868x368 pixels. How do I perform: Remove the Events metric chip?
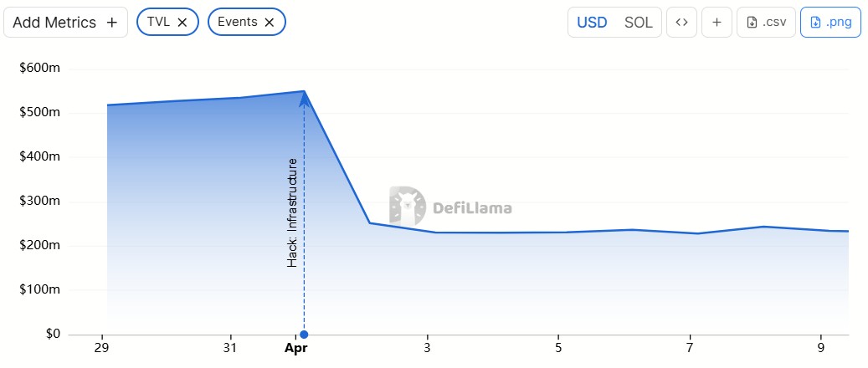(x=270, y=23)
